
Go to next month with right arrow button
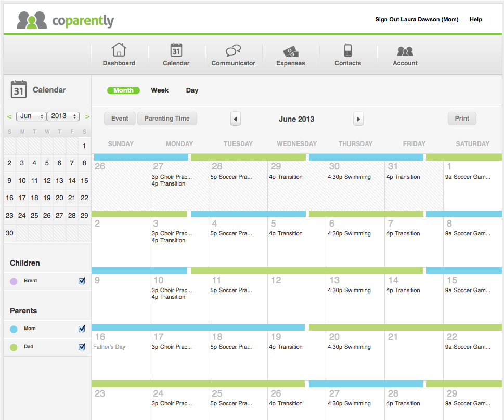point(358,119)
